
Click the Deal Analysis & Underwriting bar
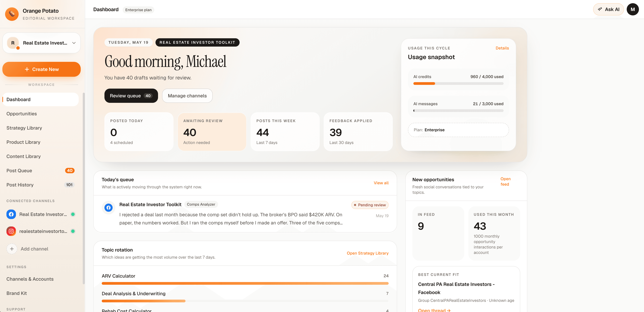245,301
